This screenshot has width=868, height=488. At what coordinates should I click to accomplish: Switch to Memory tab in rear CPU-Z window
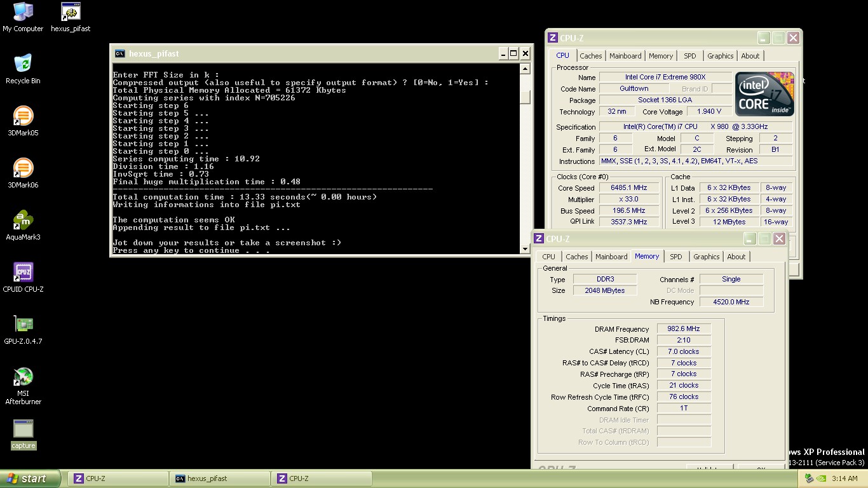point(661,56)
